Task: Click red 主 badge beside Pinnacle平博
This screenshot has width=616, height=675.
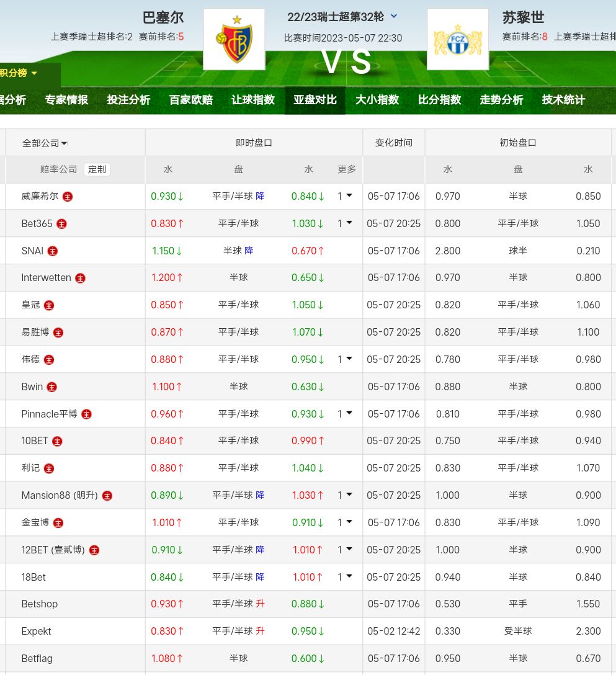Action: point(86,414)
